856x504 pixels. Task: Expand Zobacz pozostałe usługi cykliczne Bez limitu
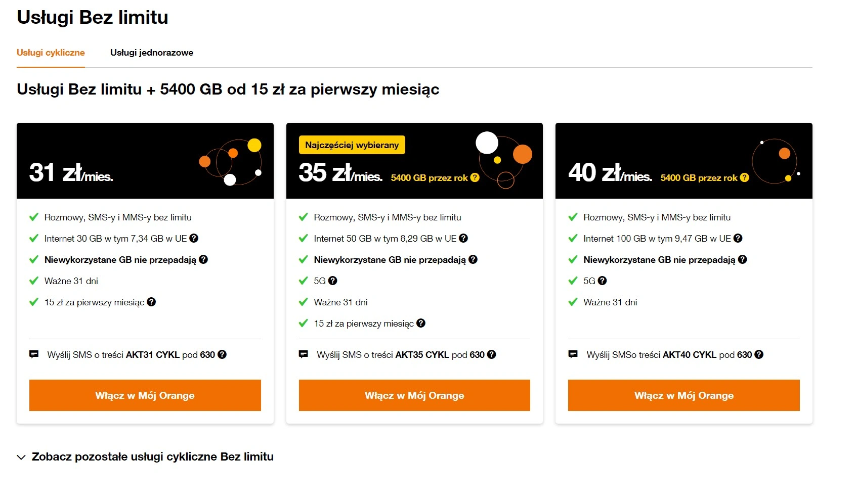tap(145, 456)
